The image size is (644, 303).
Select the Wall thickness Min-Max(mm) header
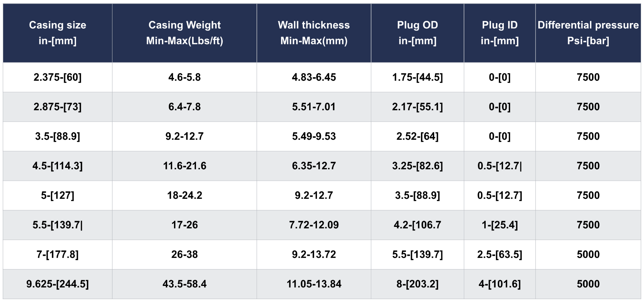point(314,33)
